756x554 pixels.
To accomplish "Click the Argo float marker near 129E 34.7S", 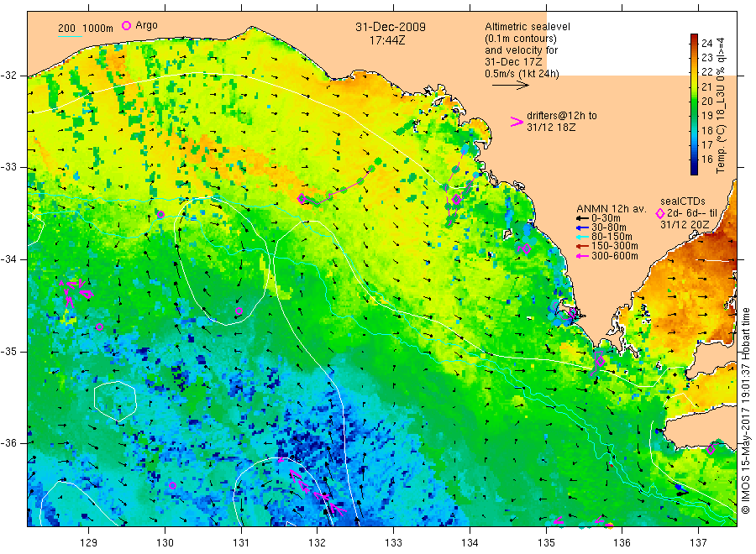I will [x=99, y=327].
